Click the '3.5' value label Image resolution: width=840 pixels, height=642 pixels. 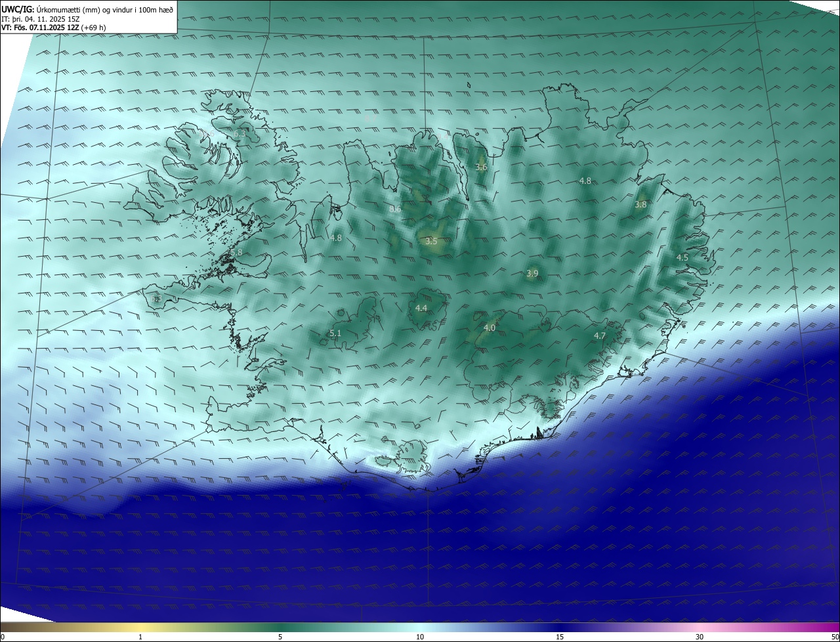[x=431, y=242]
